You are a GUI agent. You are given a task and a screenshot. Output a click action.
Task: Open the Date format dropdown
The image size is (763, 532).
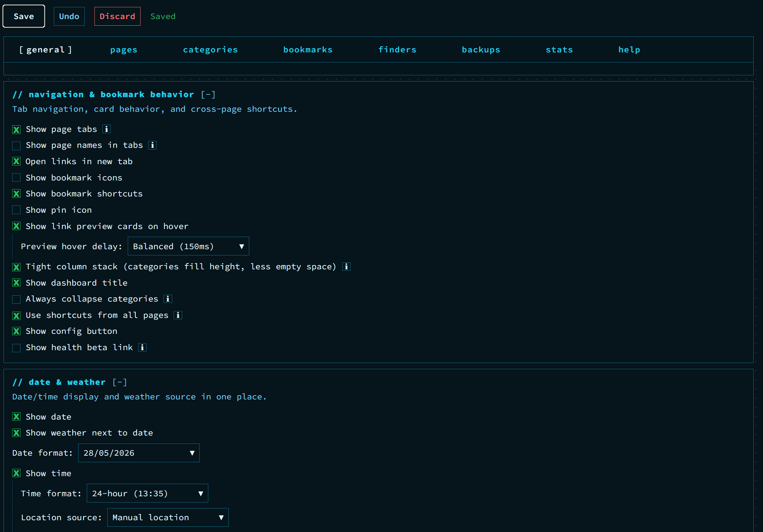coord(139,453)
